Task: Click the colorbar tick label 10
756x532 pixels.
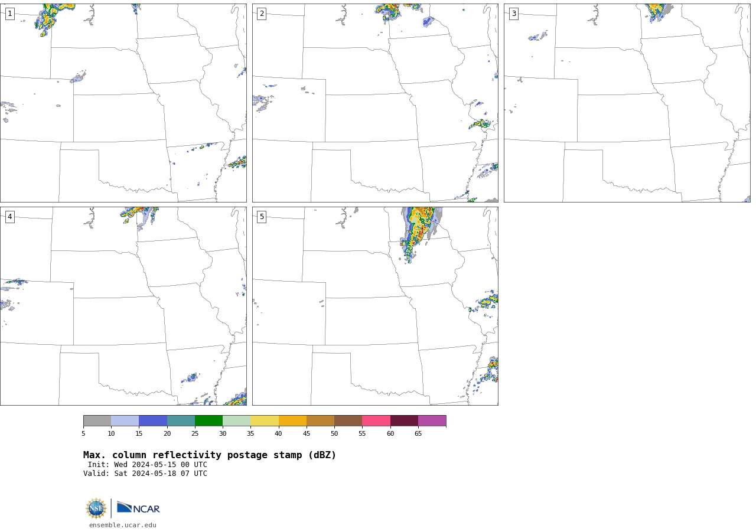Action: click(x=111, y=434)
